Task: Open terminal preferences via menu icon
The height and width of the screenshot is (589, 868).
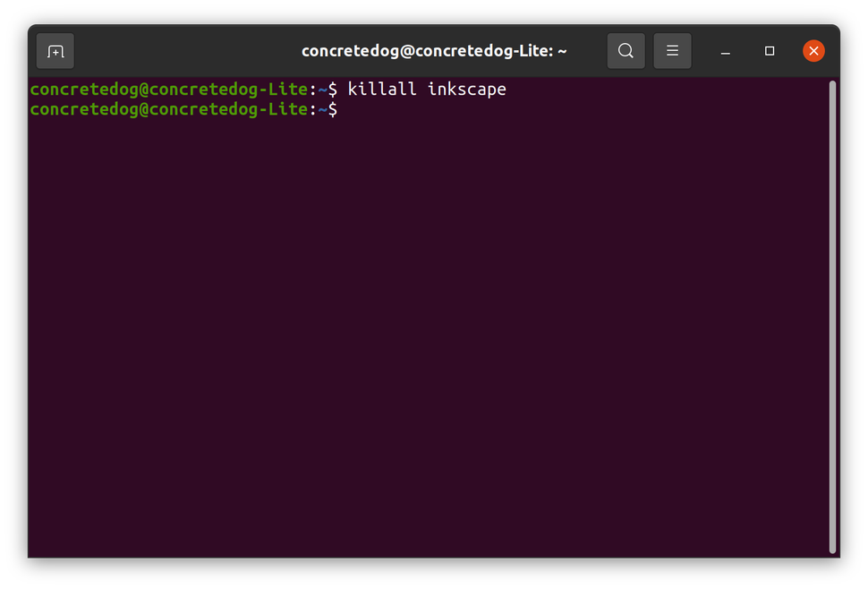Action: pos(672,51)
